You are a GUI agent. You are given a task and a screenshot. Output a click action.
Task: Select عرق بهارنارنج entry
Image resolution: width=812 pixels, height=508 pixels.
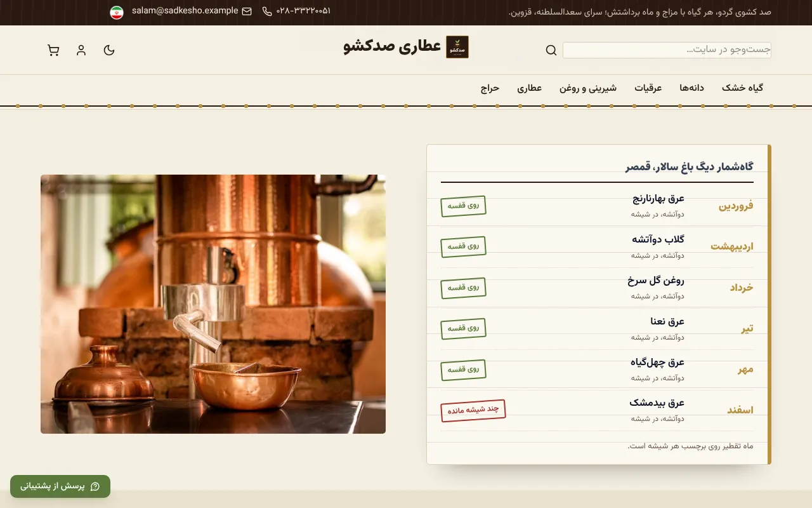pos(658,199)
